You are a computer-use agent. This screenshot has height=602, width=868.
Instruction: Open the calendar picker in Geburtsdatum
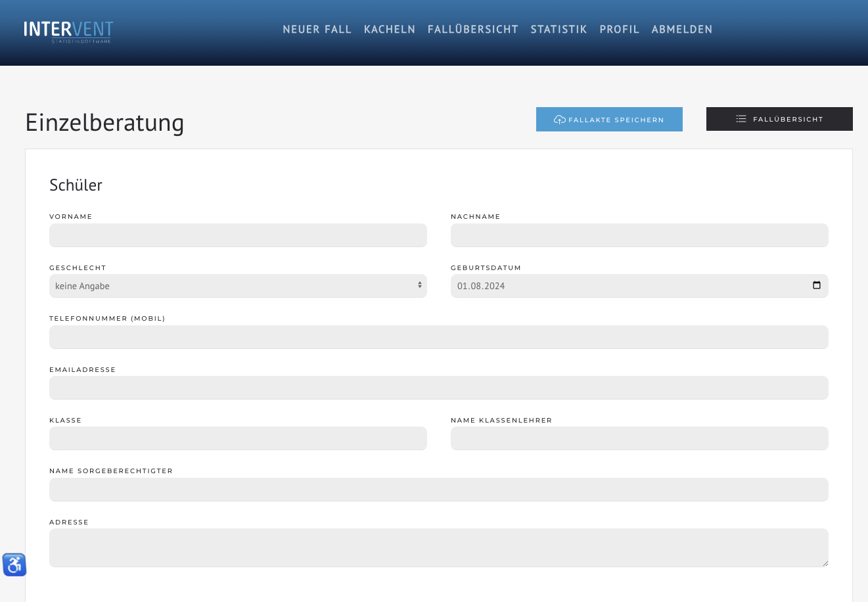pos(816,285)
